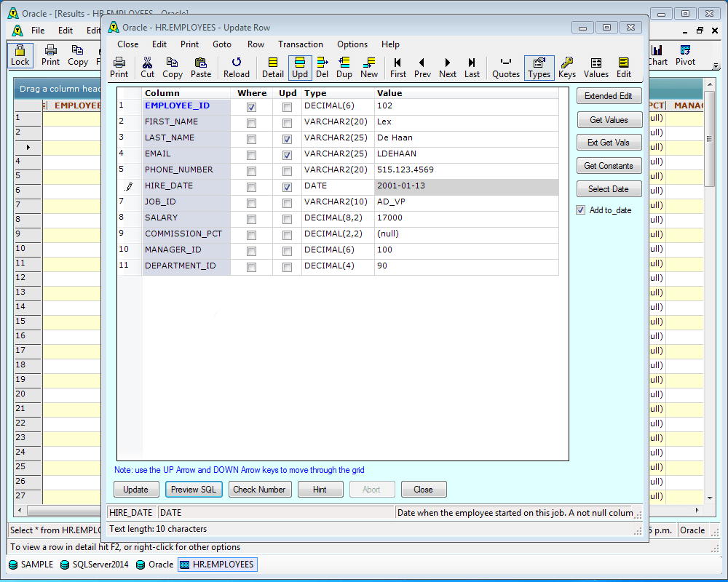The width and height of the screenshot is (728, 582).
Task: Click the Check Number button
Action: pos(260,489)
